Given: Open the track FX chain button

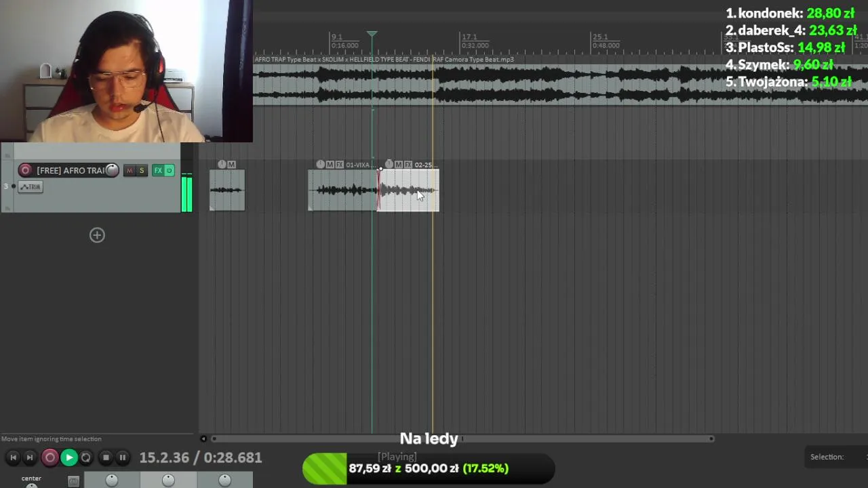Looking at the screenshot, I should (x=158, y=170).
